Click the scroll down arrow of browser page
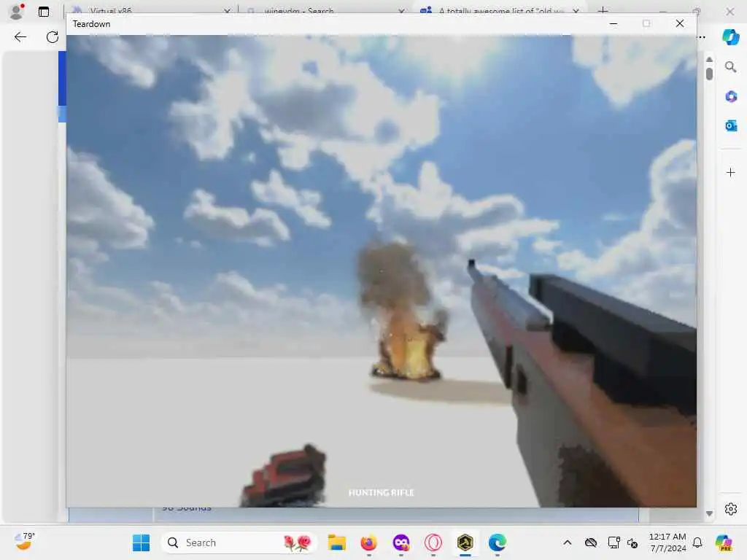 pos(709,514)
